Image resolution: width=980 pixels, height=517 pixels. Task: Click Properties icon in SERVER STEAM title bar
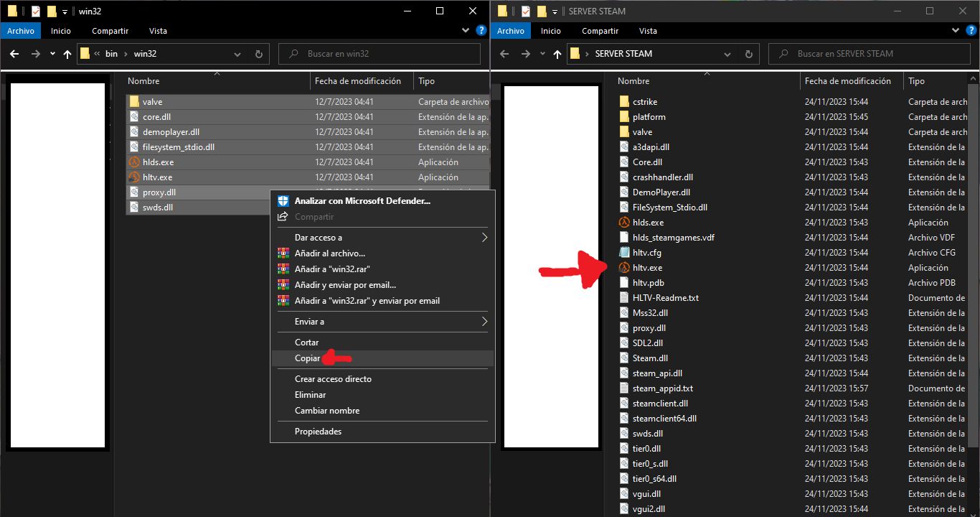pos(526,11)
